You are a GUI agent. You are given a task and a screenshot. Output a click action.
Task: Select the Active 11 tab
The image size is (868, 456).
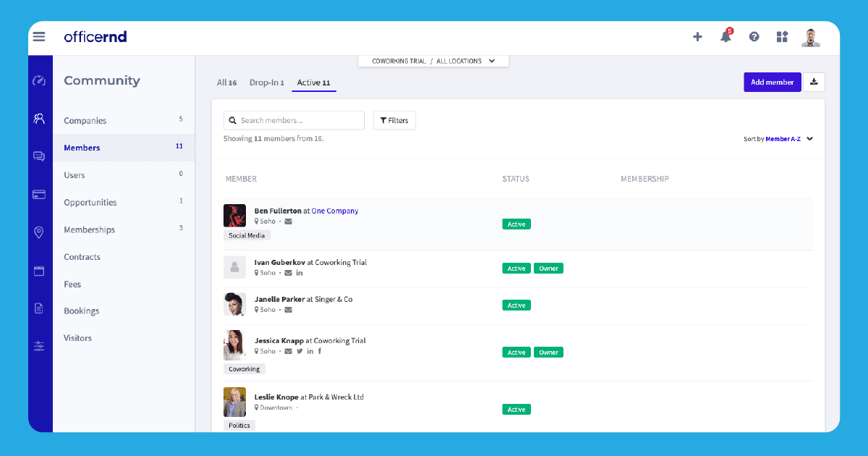pyautogui.click(x=314, y=83)
